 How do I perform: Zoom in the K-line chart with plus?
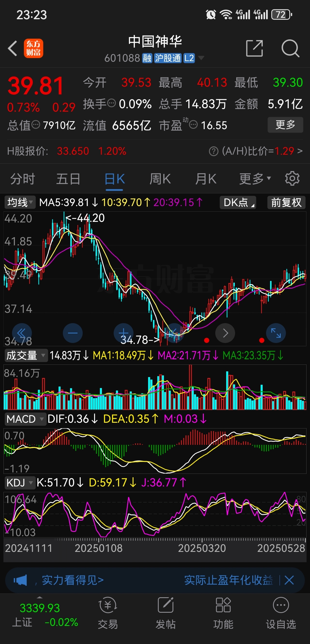123,333
